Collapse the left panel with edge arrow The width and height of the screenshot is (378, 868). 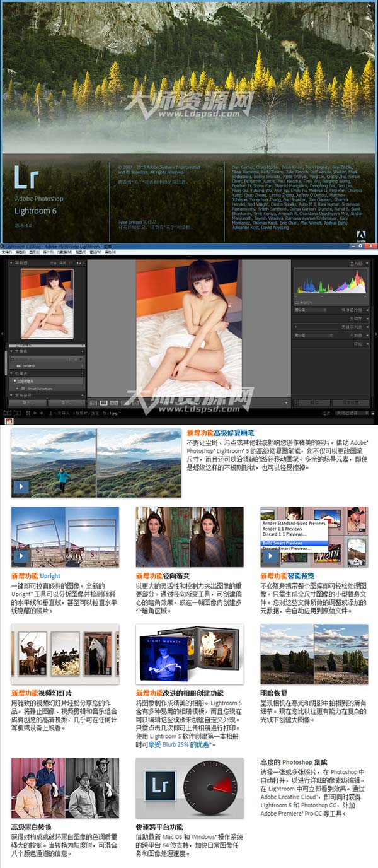pyautogui.click(x=2, y=333)
